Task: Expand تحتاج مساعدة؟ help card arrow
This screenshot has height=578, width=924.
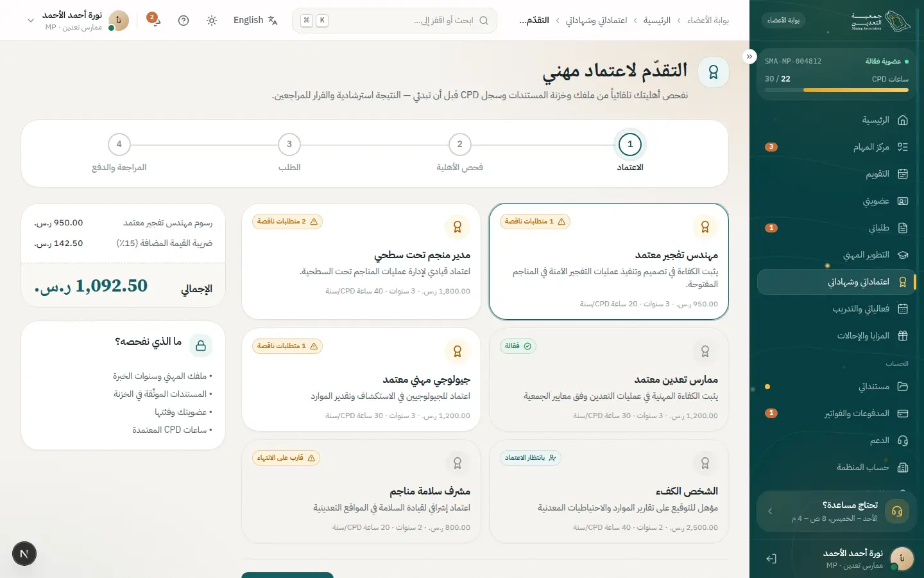Action: 770,511
